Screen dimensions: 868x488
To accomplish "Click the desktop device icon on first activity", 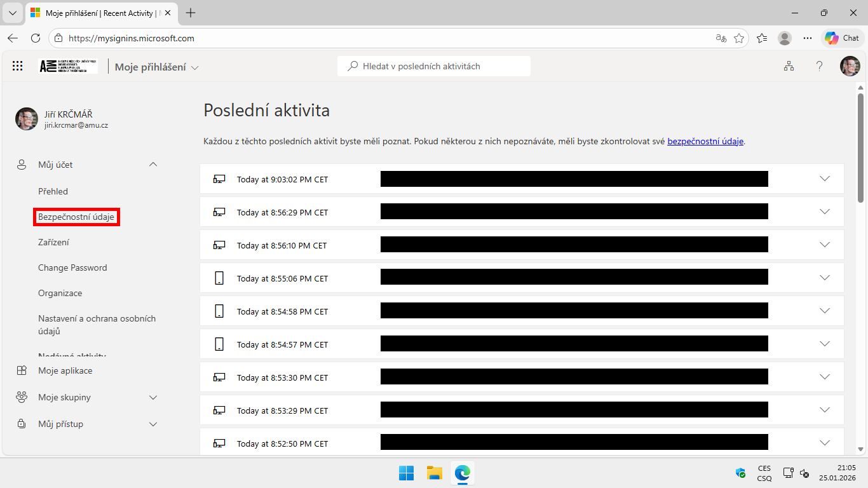I will tap(219, 179).
